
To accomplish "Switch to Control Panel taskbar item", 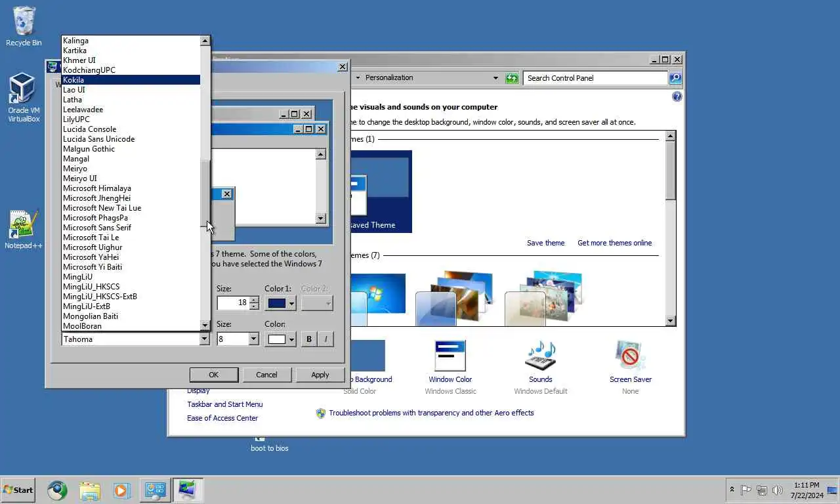I will point(155,490).
